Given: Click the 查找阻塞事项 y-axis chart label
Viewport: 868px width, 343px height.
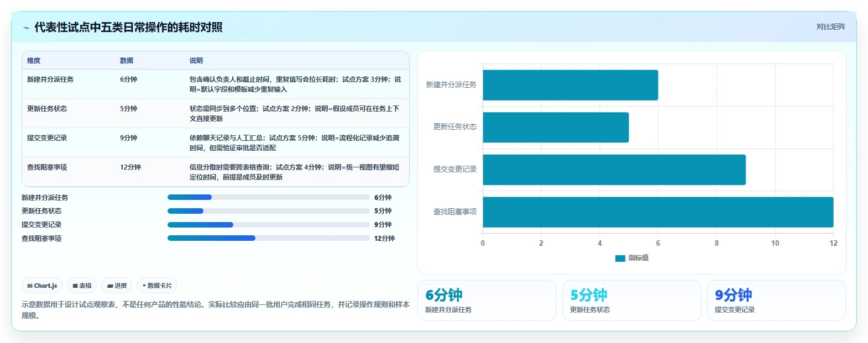Looking at the screenshot, I should [455, 212].
